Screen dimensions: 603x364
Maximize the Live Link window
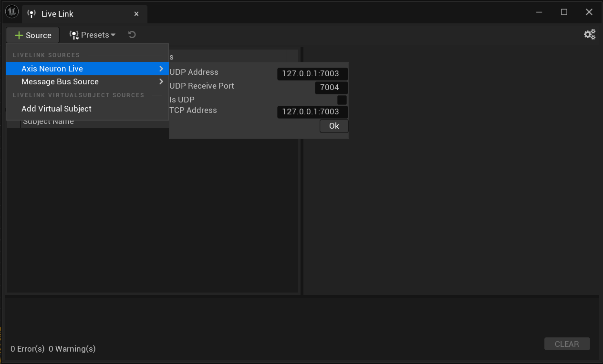click(x=564, y=12)
